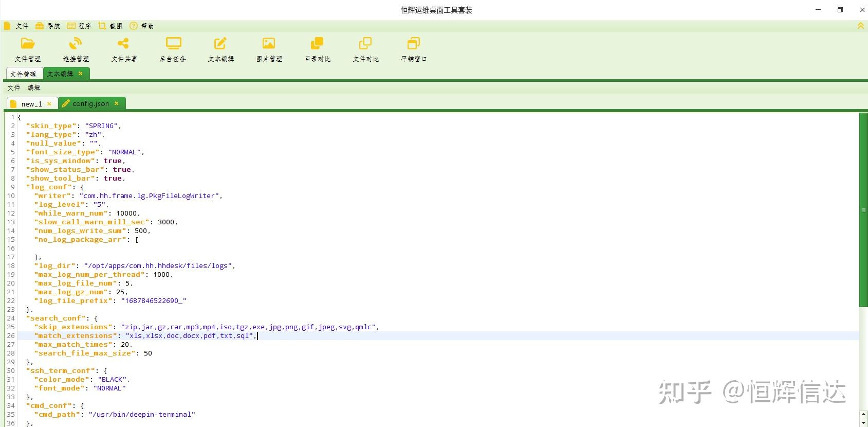Click the "log_level" key
Screen dimensions: 868x427
60,204
